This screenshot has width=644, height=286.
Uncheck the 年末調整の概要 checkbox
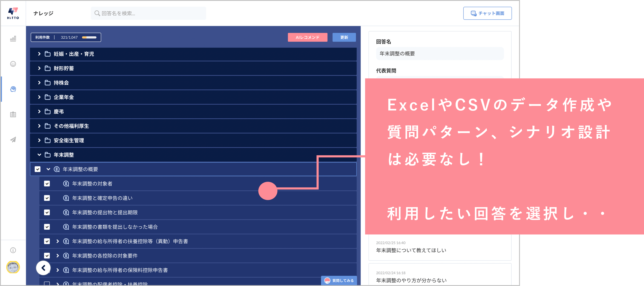38,169
